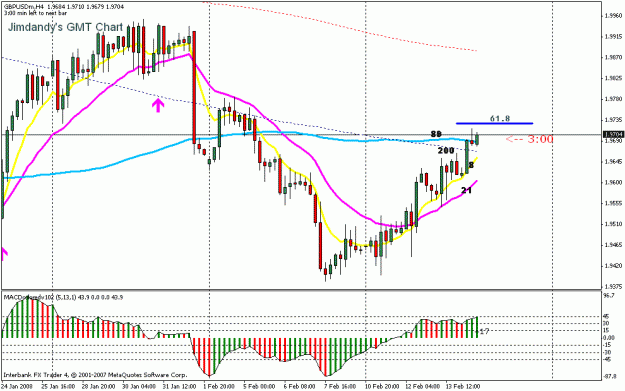Click the "21" moving average label
The width and height of the screenshot is (625, 391).
(466, 191)
